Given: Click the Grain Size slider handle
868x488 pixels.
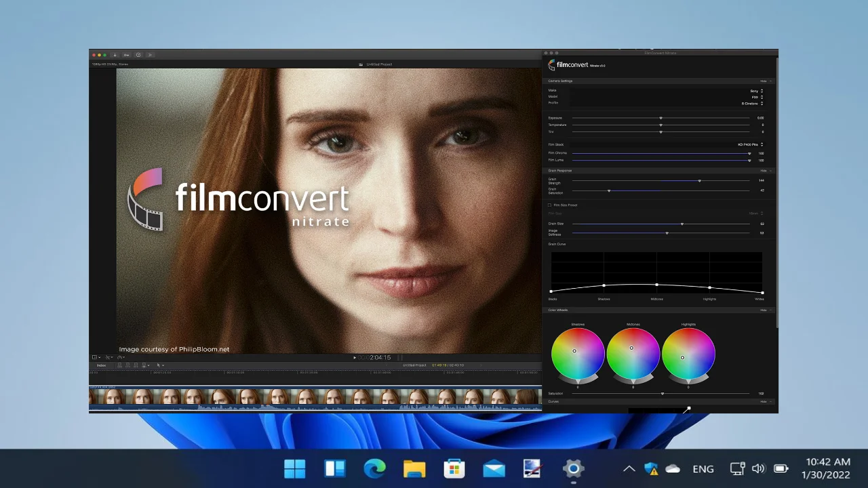Looking at the screenshot, I should point(682,224).
